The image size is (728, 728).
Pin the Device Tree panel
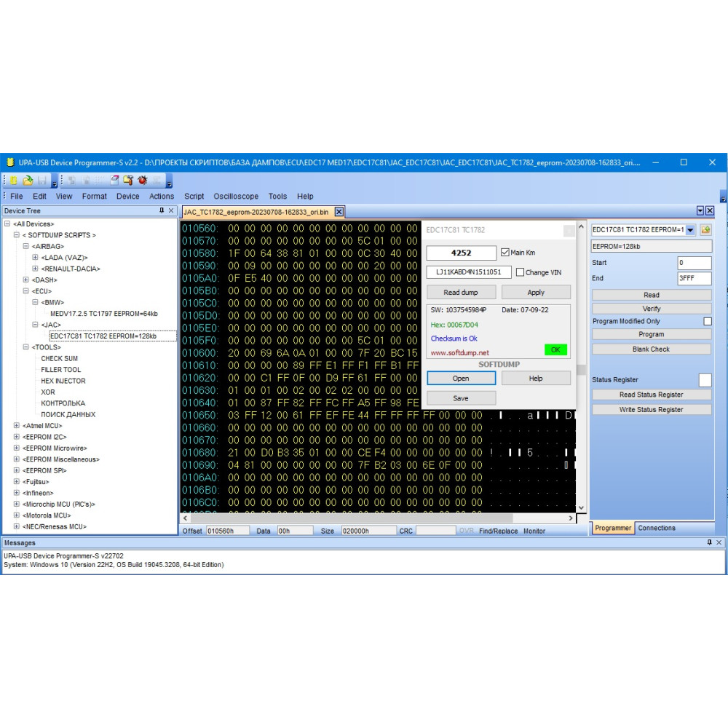[x=162, y=210]
